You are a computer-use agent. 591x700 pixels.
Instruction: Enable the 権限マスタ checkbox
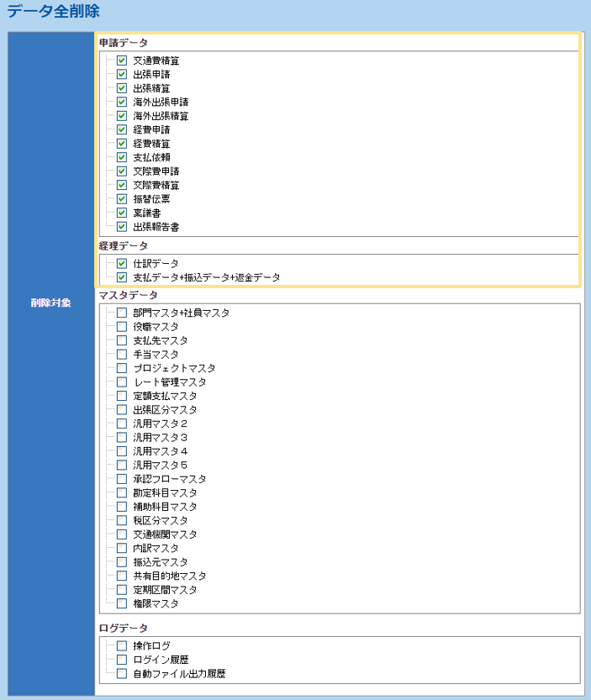click(122, 603)
